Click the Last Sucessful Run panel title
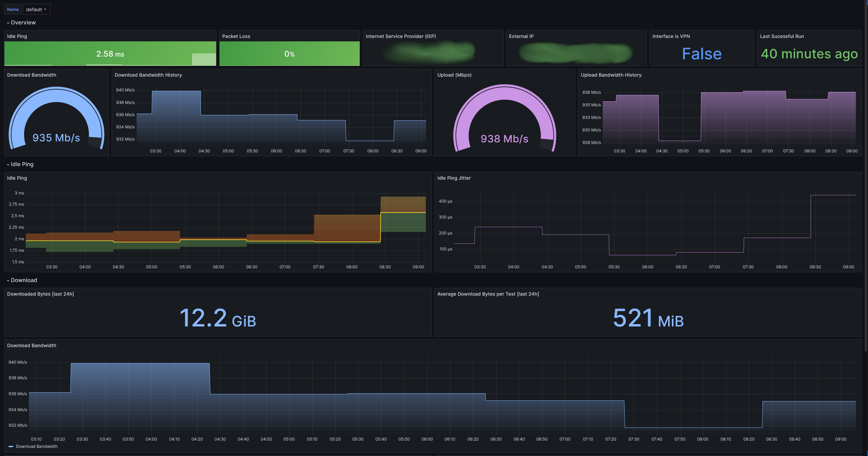The width and height of the screenshot is (868, 456). (x=781, y=36)
